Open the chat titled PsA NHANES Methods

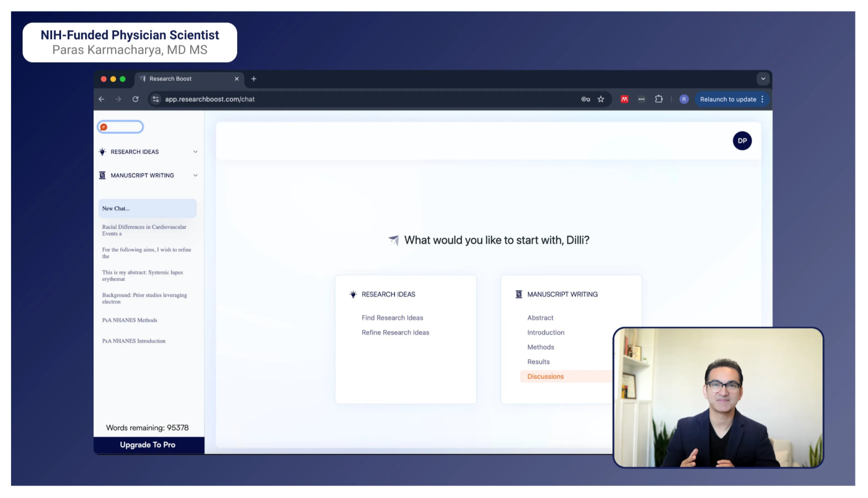point(130,320)
